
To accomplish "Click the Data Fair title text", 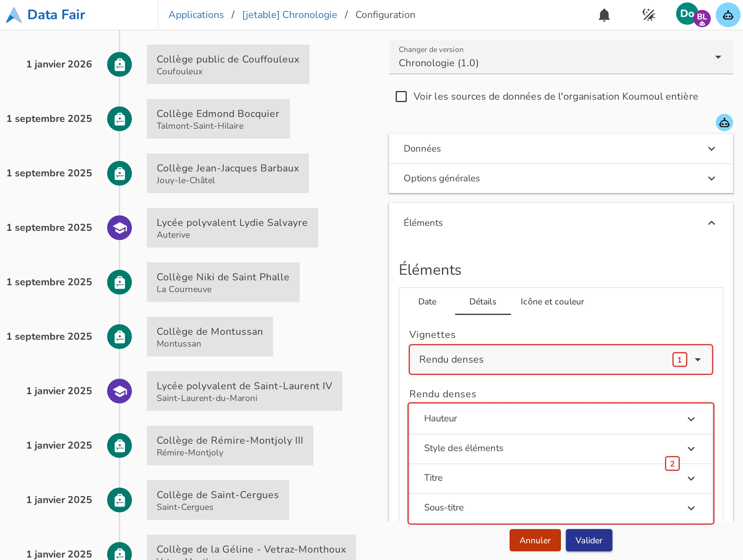I will [56, 15].
